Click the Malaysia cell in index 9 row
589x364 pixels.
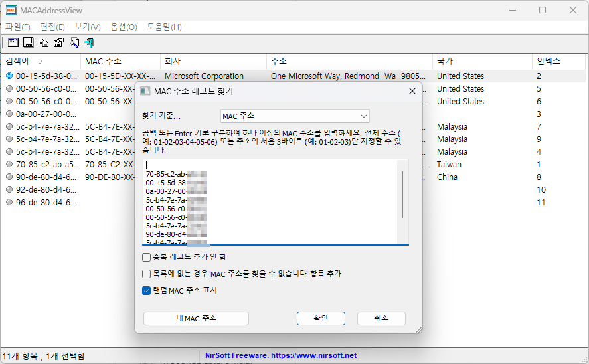pyautogui.click(x=452, y=139)
